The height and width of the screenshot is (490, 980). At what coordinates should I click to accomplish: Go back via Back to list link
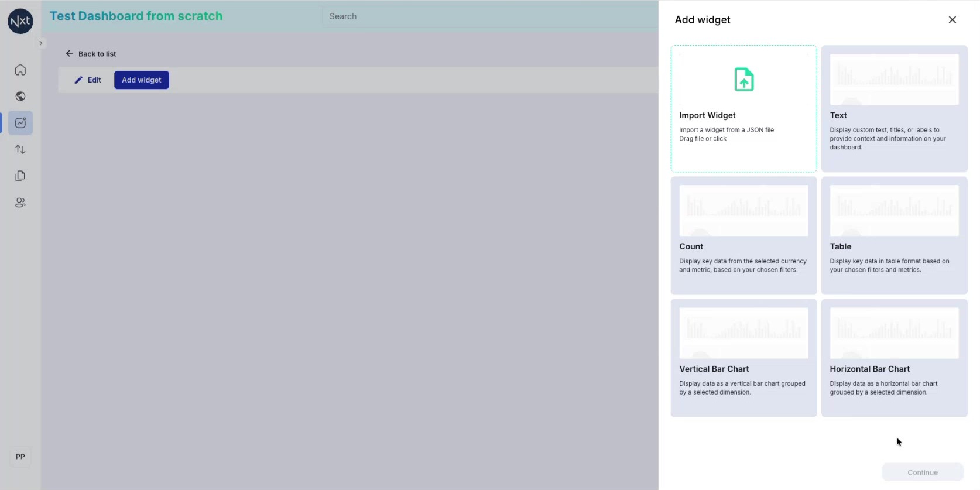(97, 54)
